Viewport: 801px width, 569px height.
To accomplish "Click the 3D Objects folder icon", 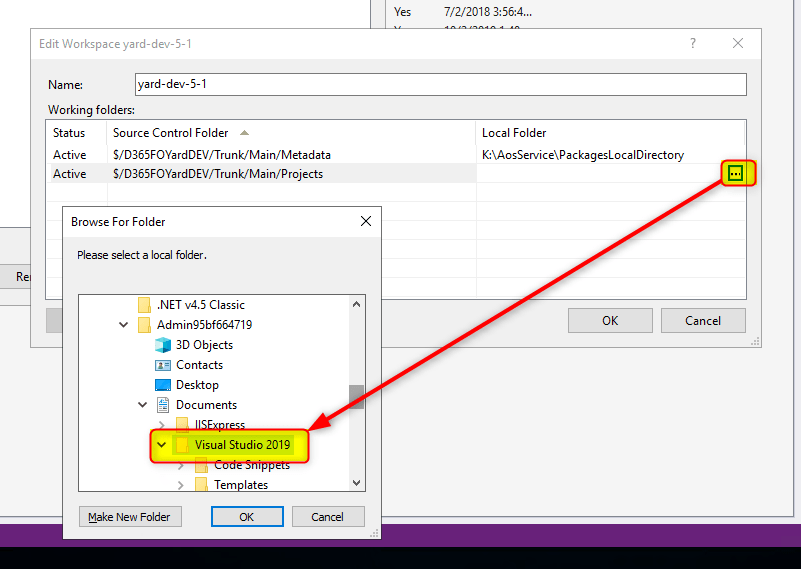I will (163, 345).
